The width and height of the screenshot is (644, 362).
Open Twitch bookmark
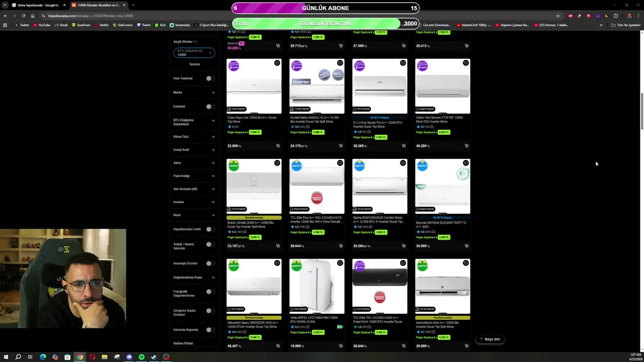tap(143, 25)
